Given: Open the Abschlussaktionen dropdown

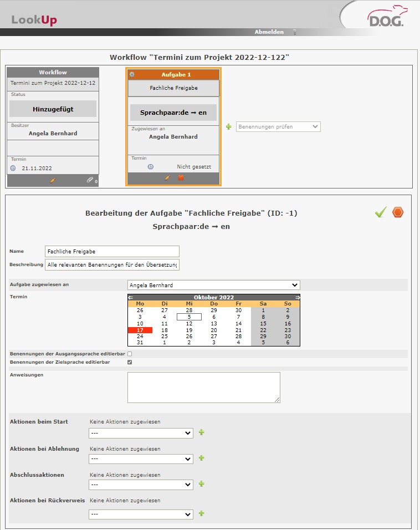Looking at the screenshot, I should coord(141,485).
